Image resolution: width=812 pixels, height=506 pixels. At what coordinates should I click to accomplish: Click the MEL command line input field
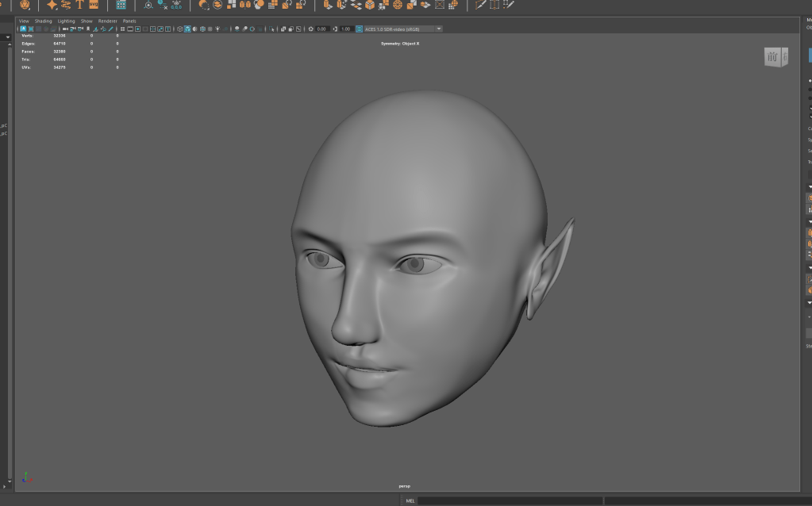tap(508, 501)
